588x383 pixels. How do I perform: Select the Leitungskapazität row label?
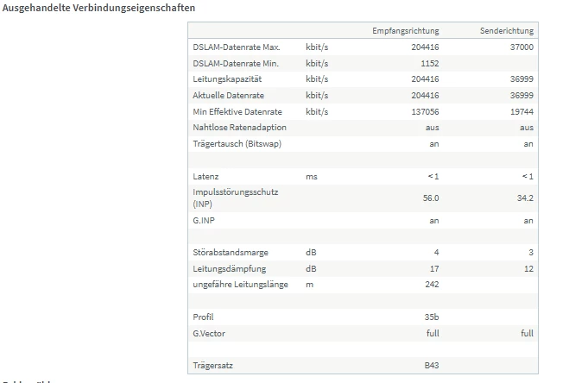click(x=227, y=79)
